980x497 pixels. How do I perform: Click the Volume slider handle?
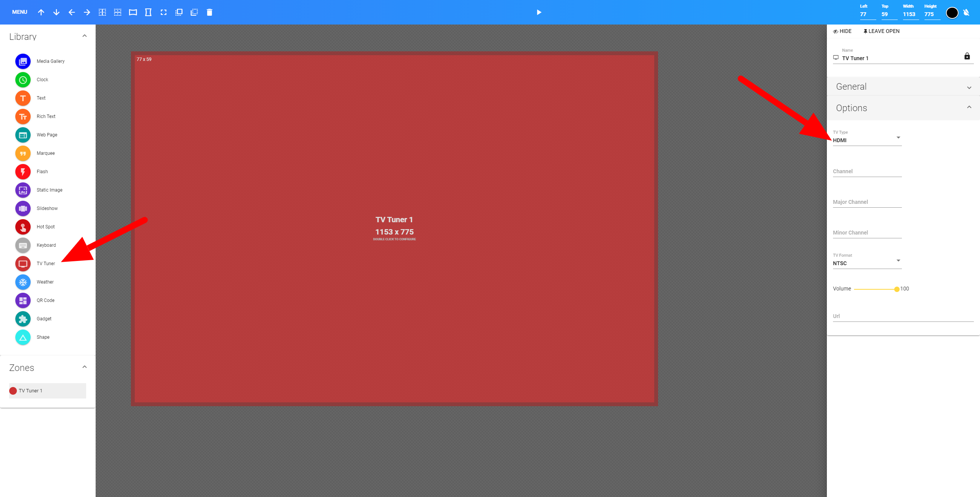pos(897,289)
